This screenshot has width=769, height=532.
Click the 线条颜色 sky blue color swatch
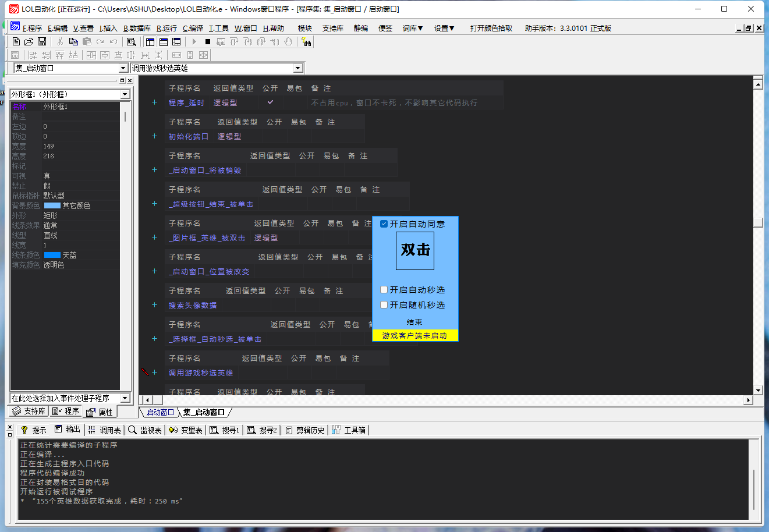(52, 256)
